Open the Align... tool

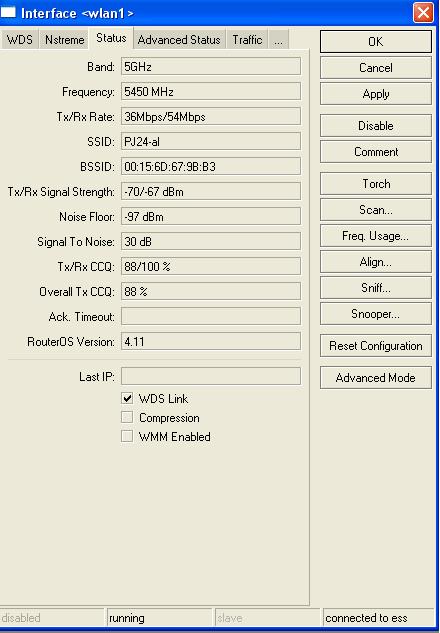376,262
